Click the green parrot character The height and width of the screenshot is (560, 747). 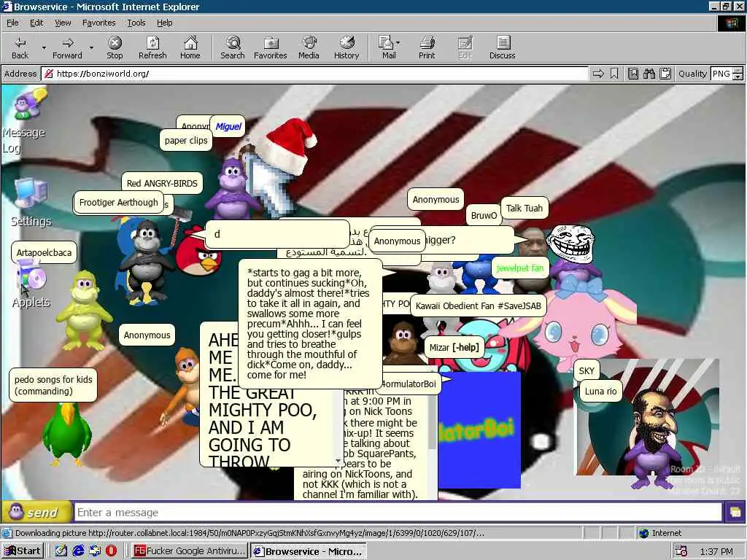click(x=66, y=433)
